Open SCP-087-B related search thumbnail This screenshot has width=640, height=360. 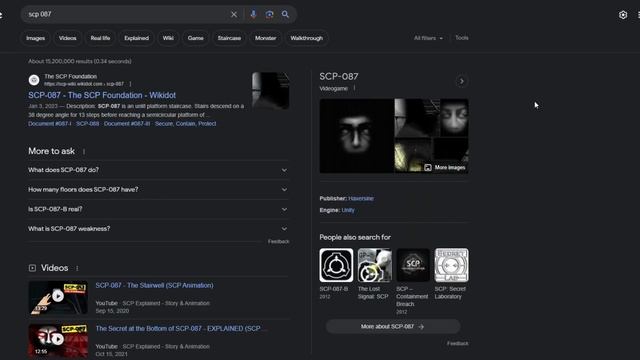point(336,265)
